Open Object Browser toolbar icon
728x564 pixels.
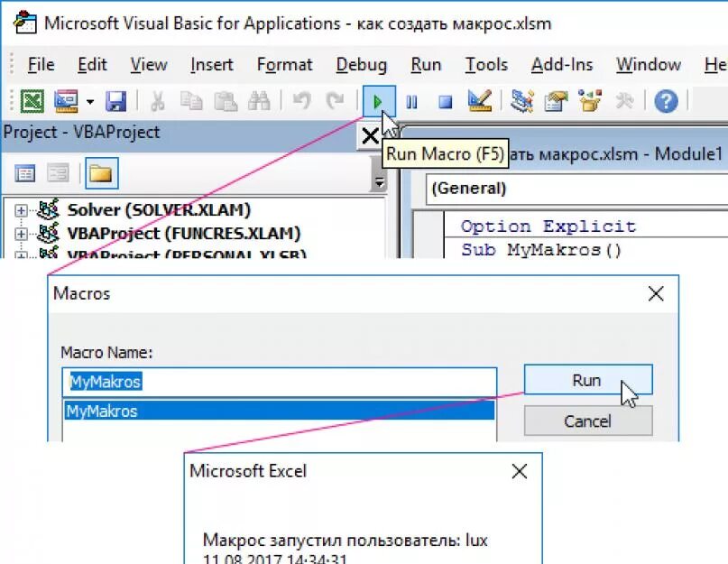590,101
